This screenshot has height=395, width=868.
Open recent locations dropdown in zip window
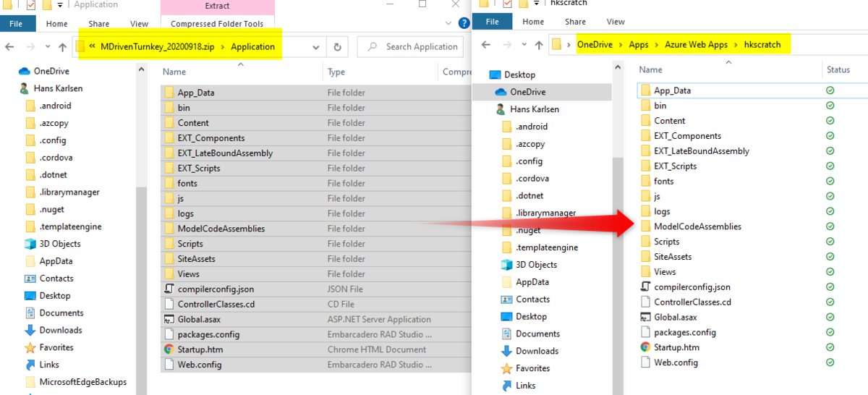click(46, 47)
